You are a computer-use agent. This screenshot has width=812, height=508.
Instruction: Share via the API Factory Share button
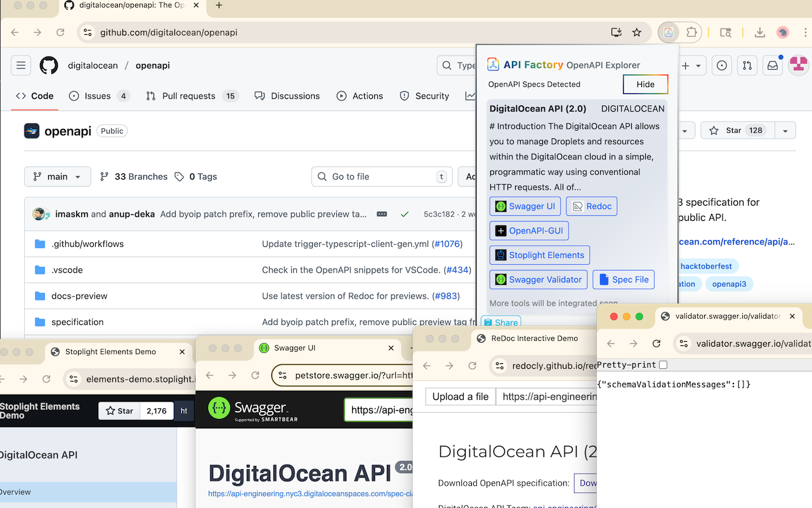[501, 322]
